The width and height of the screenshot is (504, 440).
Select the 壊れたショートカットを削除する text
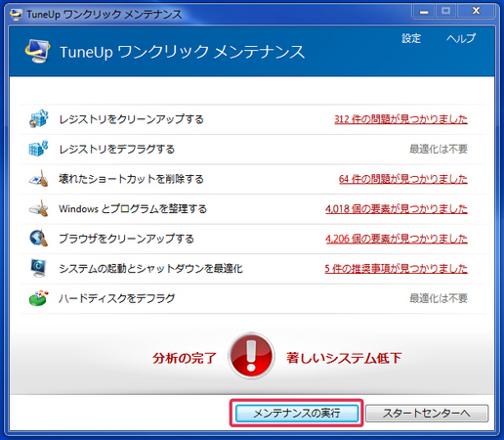131,179
